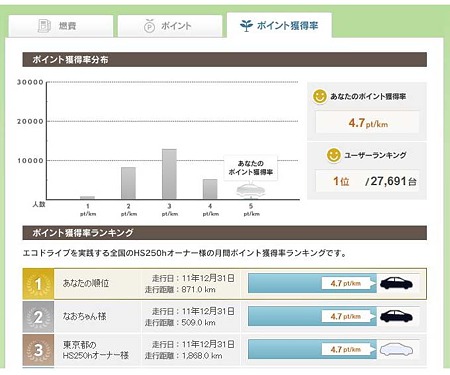Click the ポイント獲得率分布 section header
This screenshot has width=450, height=375.
click(x=225, y=60)
